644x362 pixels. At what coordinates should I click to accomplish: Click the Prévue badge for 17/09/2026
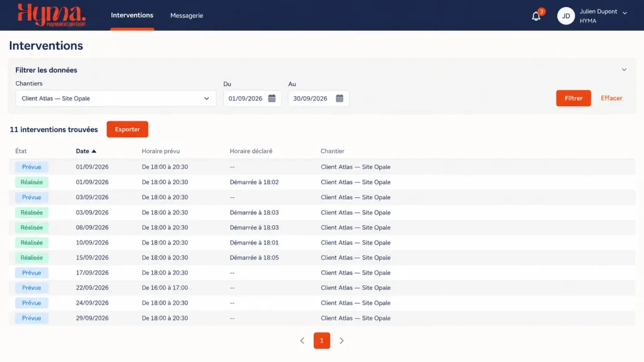click(31, 273)
